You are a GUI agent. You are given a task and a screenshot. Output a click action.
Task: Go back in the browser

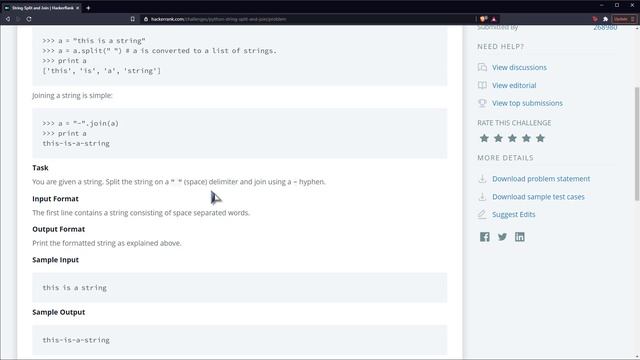(7, 19)
